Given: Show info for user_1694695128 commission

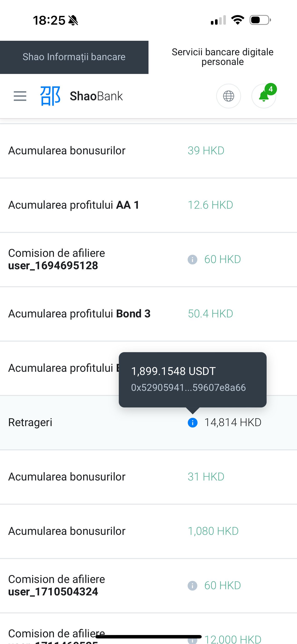Looking at the screenshot, I should pos(192,260).
